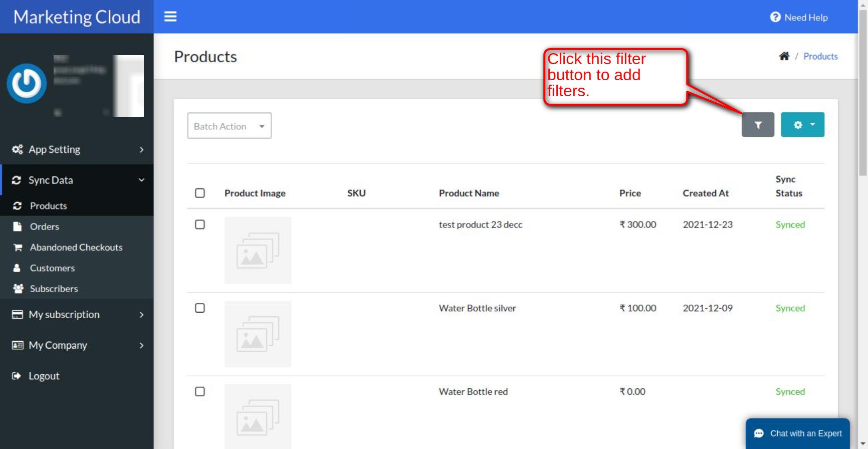Click the Need Help link

click(x=806, y=17)
